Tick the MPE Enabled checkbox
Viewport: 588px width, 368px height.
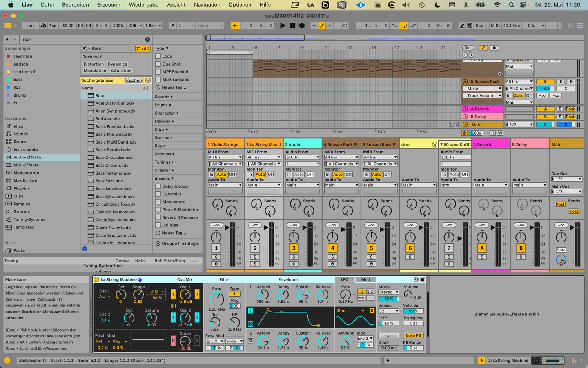tap(158, 72)
